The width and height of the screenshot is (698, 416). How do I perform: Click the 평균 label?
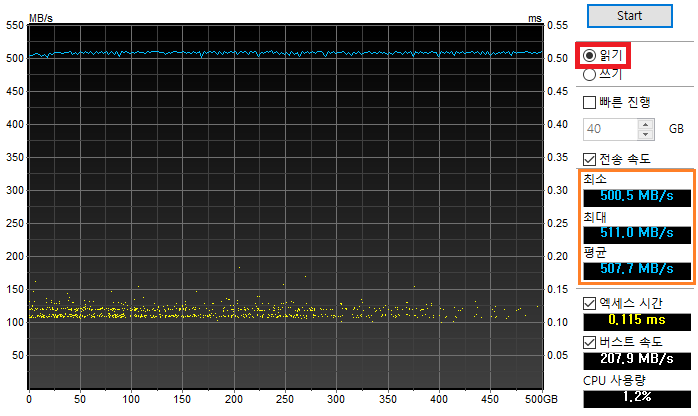(x=595, y=253)
